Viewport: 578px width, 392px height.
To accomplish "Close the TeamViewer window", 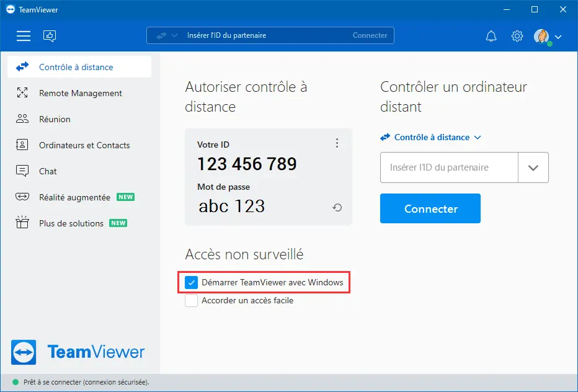I will (x=563, y=9).
